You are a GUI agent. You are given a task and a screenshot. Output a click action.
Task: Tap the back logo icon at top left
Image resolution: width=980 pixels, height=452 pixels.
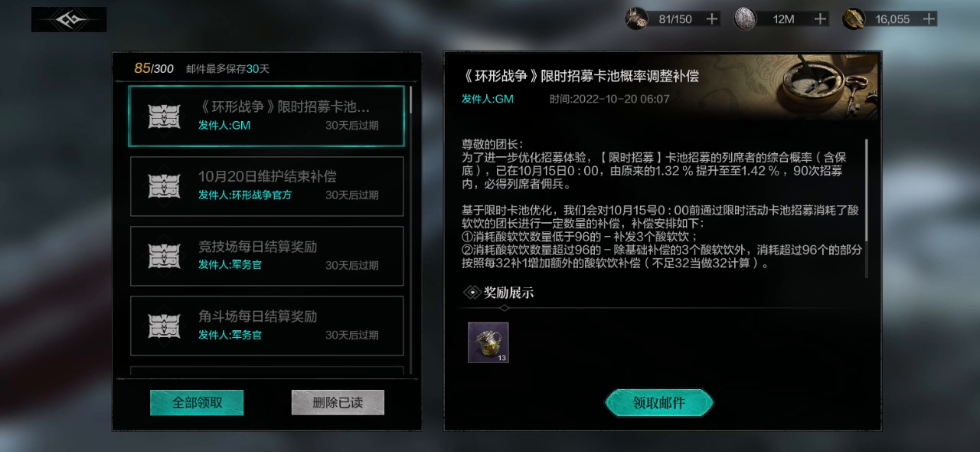click(x=69, y=19)
